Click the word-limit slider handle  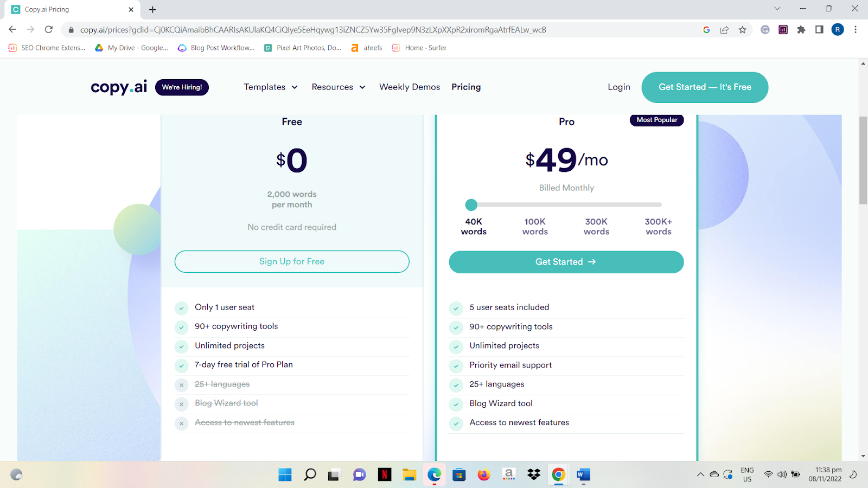pos(471,205)
